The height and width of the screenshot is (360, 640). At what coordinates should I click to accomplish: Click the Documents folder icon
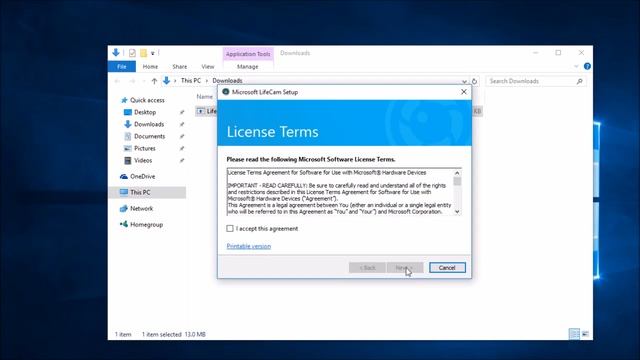pos(128,136)
